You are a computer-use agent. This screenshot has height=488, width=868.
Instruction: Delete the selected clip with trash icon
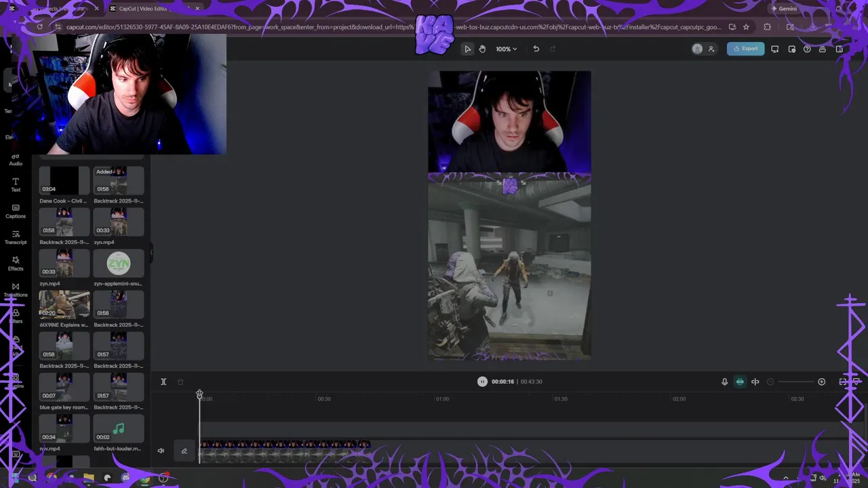coord(180,382)
